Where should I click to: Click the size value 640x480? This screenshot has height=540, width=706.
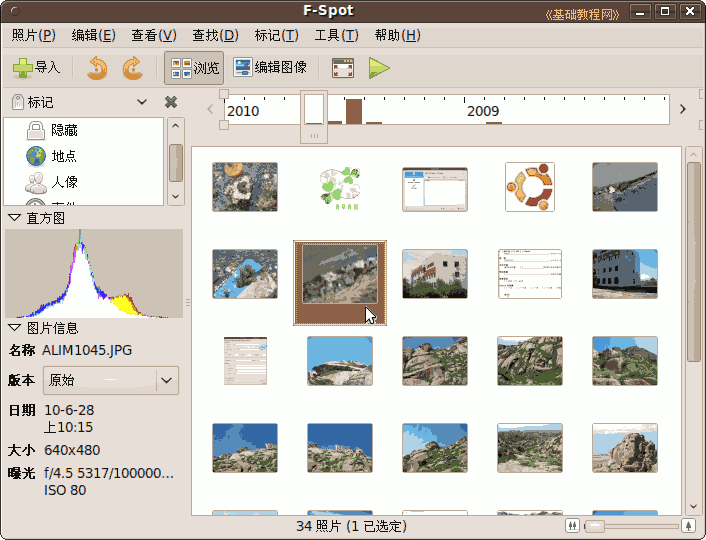[72, 450]
